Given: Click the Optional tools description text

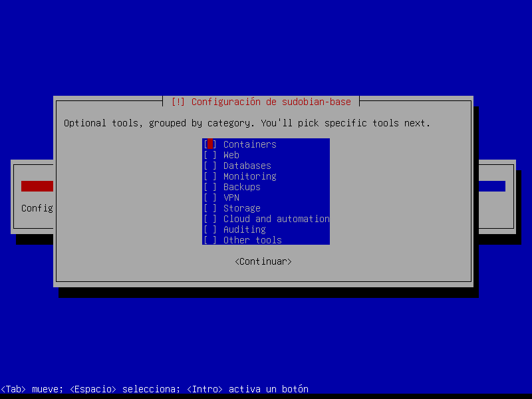Looking at the screenshot, I should (247, 123).
